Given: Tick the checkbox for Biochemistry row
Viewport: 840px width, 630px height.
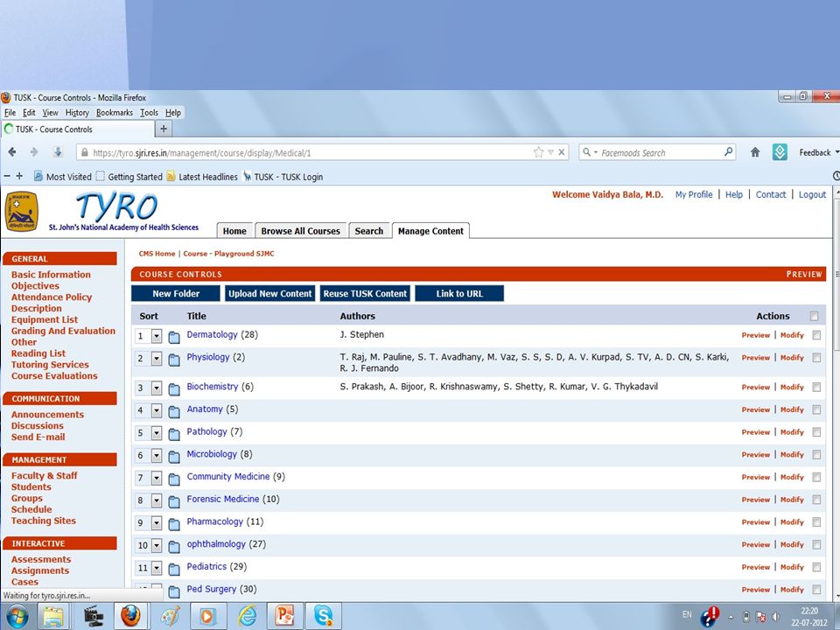Looking at the screenshot, I should 816,387.
